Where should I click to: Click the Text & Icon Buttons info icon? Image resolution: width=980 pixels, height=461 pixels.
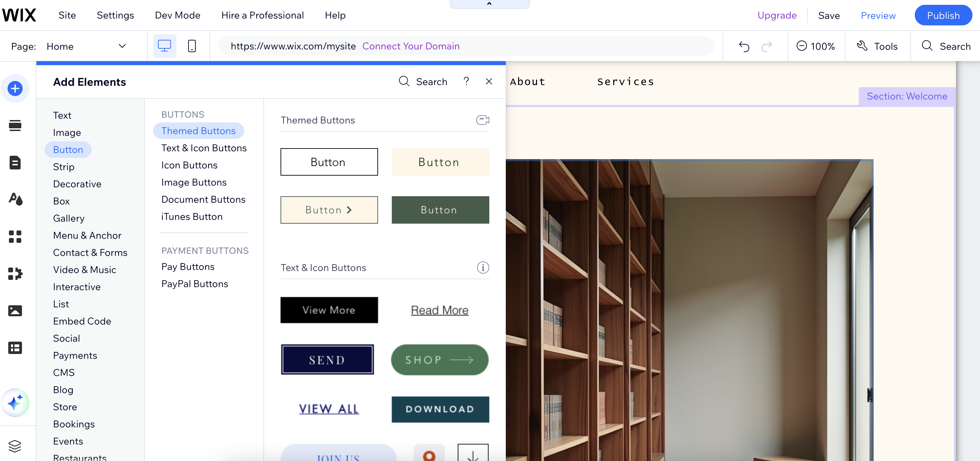click(x=483, y=268)
